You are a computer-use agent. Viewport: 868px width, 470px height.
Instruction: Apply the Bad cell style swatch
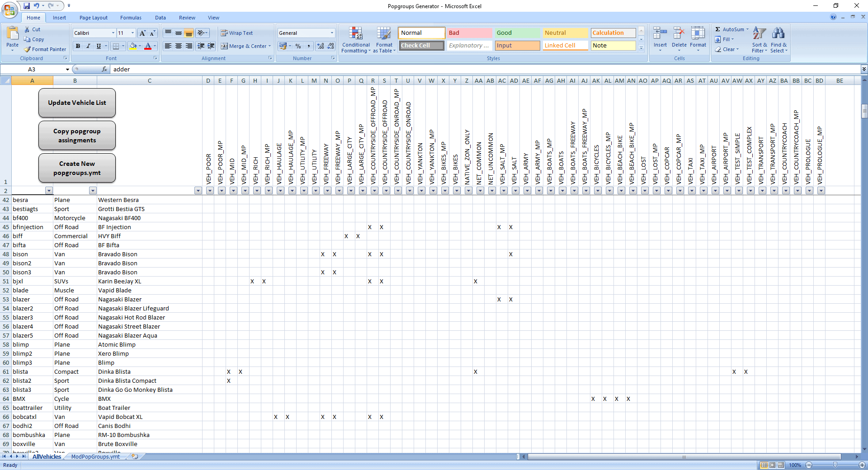click(x=470, y=33)
